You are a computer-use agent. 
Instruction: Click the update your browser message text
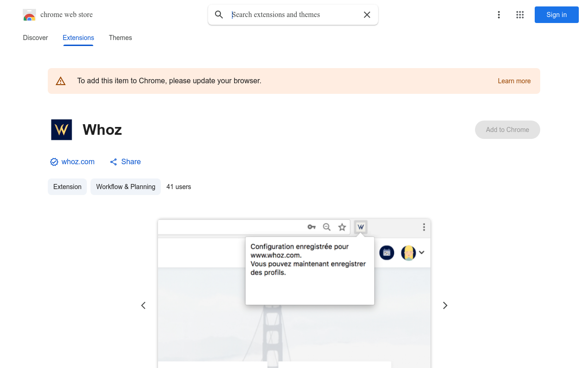169,81
